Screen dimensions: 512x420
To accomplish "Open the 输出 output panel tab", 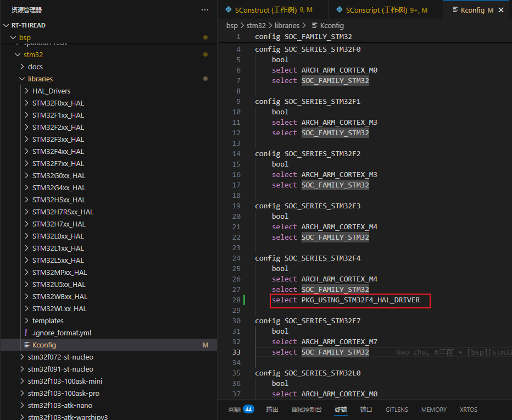I will pos(272,410).
